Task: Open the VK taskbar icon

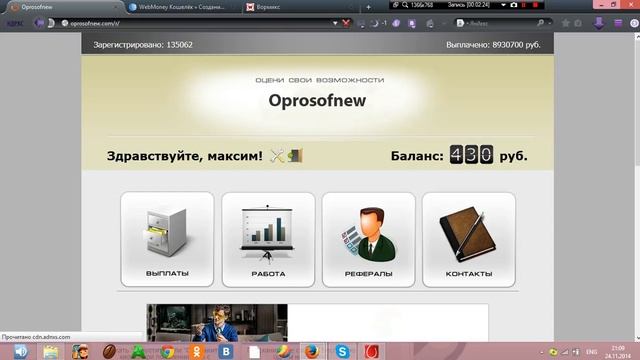Action: tap(226, 351)
